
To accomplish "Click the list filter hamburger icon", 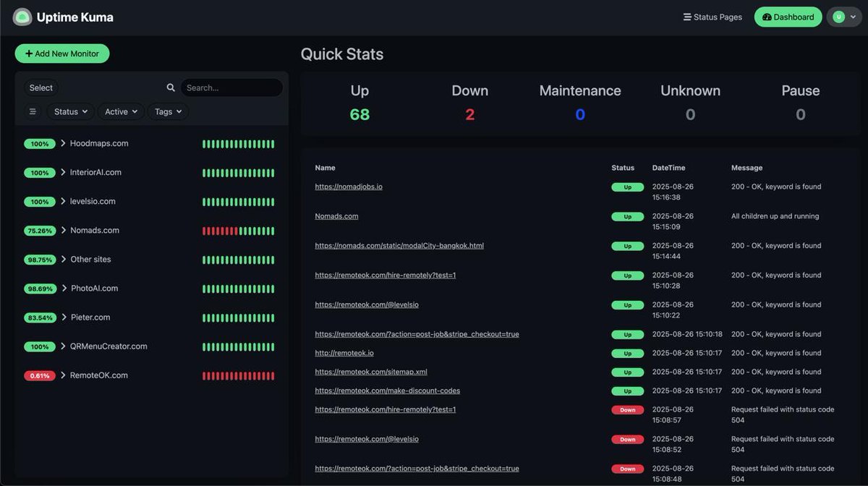I will [33, 111].
